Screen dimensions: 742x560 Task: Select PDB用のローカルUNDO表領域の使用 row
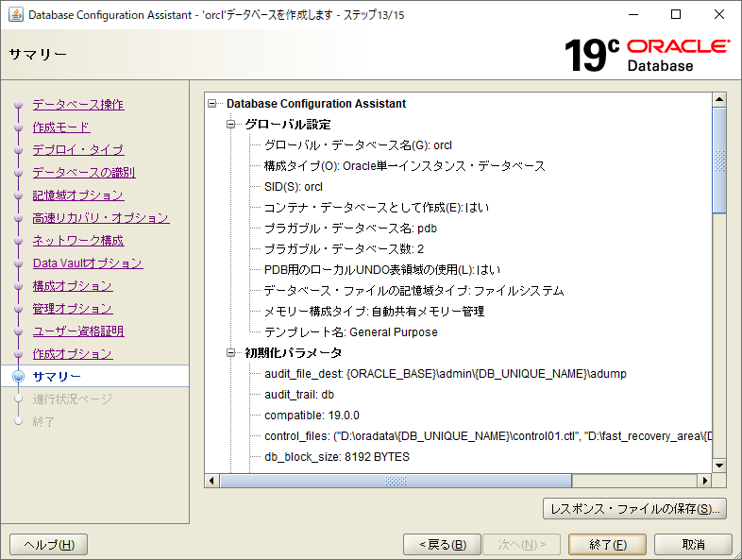click(x=382, y=270)
